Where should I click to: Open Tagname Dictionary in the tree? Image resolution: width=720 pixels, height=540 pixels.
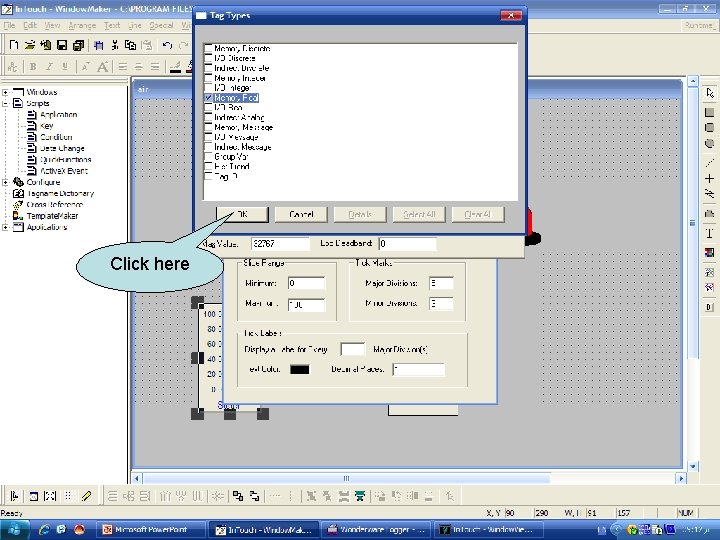coord(60,193)
